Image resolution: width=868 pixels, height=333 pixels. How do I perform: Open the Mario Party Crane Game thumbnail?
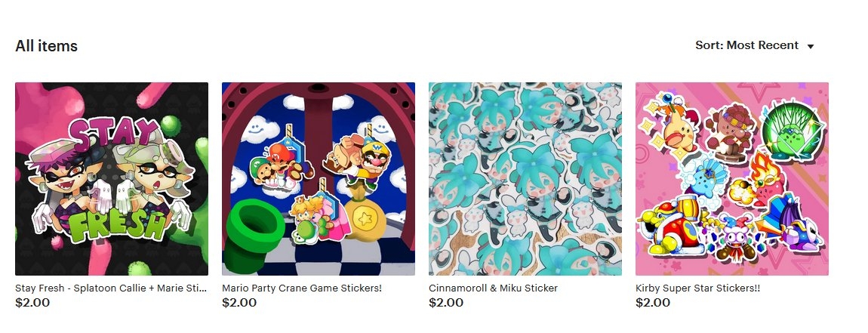pyautogui.click(x=319, y=179)
